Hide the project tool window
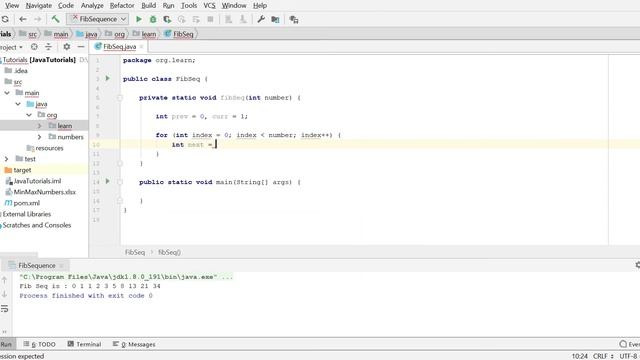 81,47
